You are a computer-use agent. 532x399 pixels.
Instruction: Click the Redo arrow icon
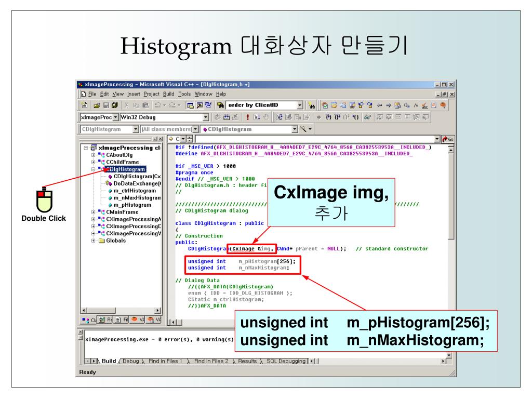pos(172,105)
